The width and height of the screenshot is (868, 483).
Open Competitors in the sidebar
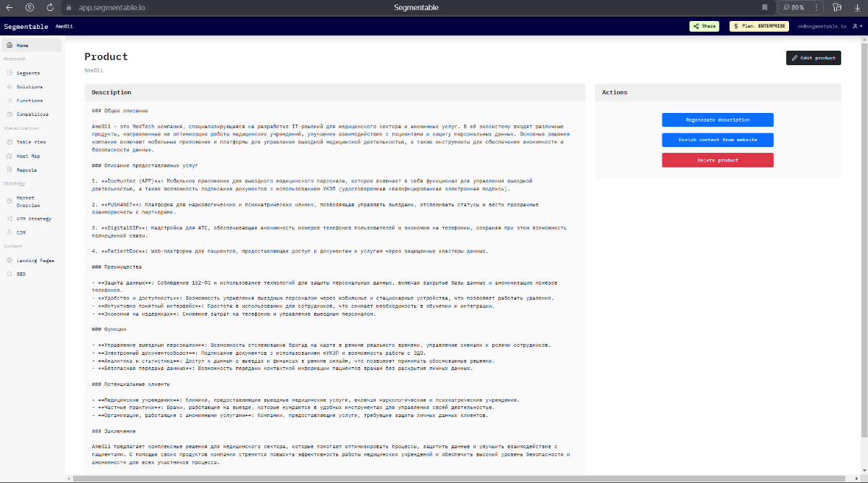tap(32, 114)
